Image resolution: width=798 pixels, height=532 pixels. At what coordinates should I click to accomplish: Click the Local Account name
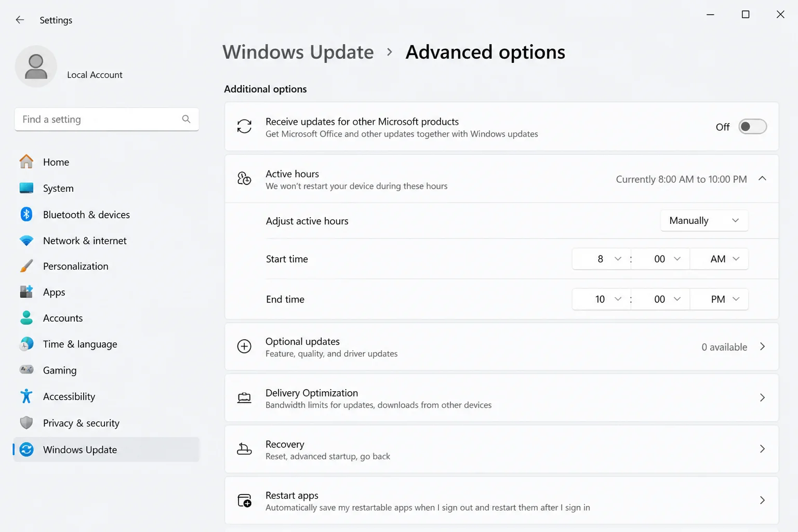click(95, 75)
